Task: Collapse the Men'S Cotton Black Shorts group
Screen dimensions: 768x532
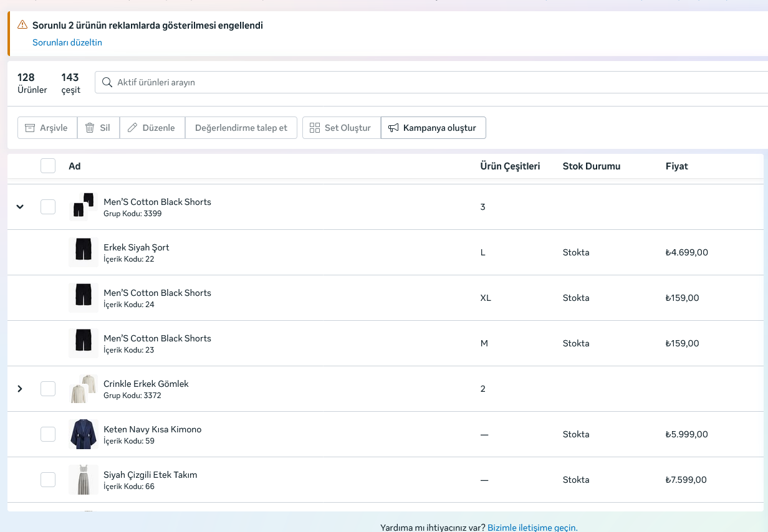Action: [20, 207]
